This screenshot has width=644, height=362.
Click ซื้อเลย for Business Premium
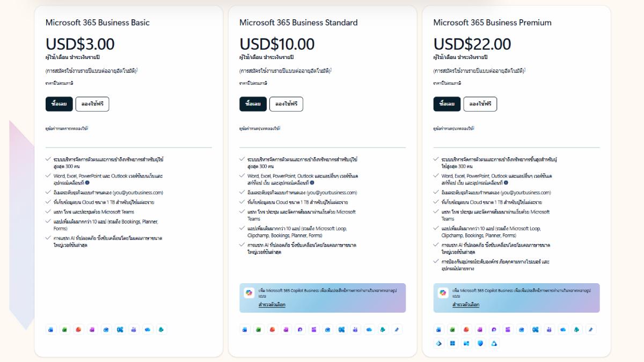click(447, 104)
